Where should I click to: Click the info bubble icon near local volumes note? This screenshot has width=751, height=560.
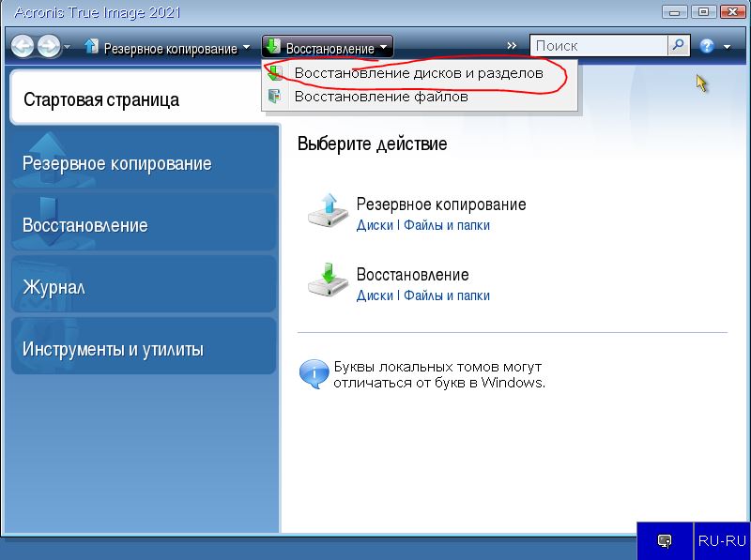[313, 373]
